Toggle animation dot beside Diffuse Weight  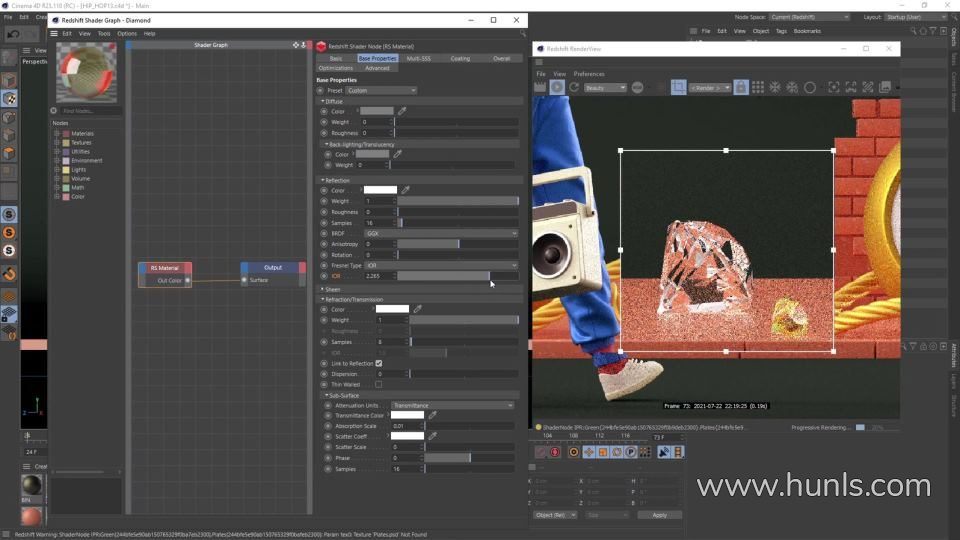(324, 122)
